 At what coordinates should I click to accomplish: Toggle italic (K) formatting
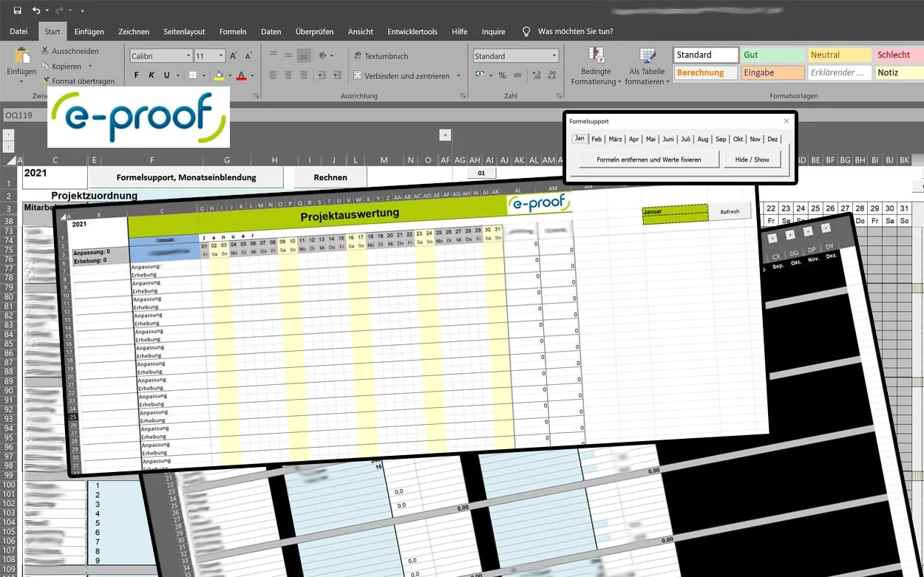tap(152, 75)
